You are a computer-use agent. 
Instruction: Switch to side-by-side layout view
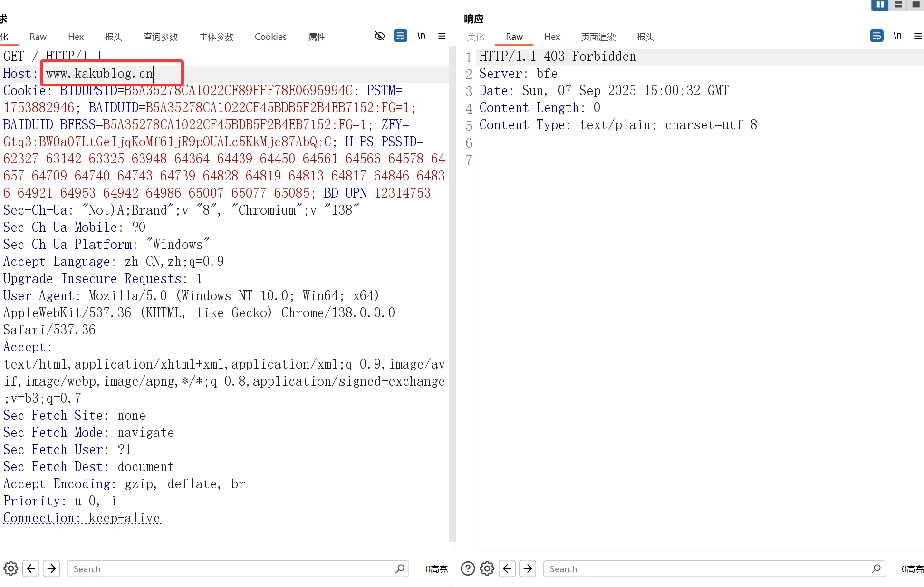[x=880, y=5]
